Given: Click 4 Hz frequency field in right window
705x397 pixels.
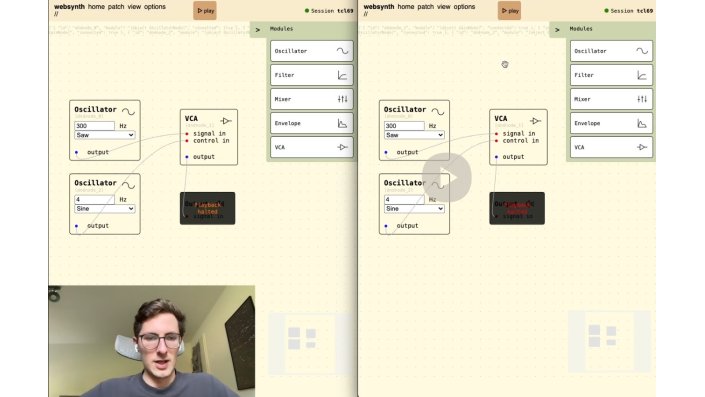Looking at the screenshot, I should [x=404, y=199].
